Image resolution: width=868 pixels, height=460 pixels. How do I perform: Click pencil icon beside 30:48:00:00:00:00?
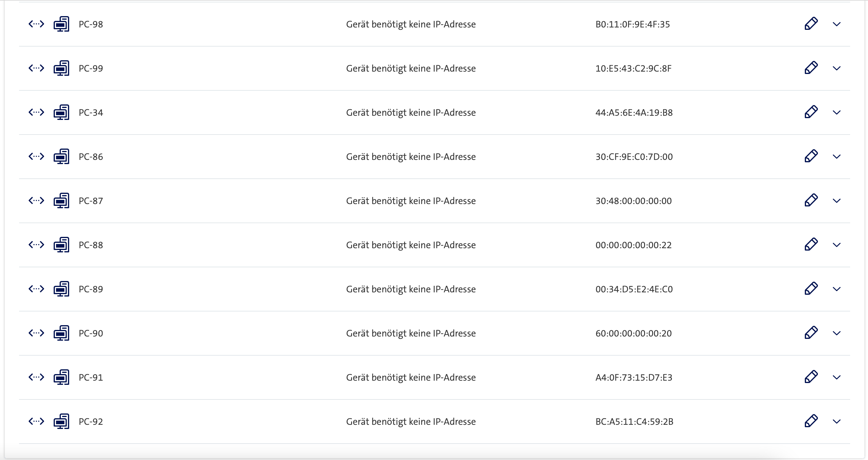coord(811,201)
